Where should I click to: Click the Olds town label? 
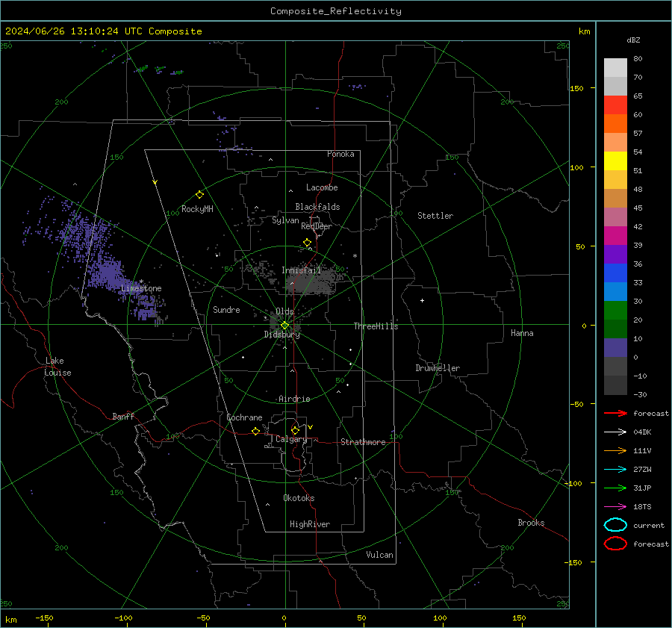pyautogui.click(x=284, y=311)
